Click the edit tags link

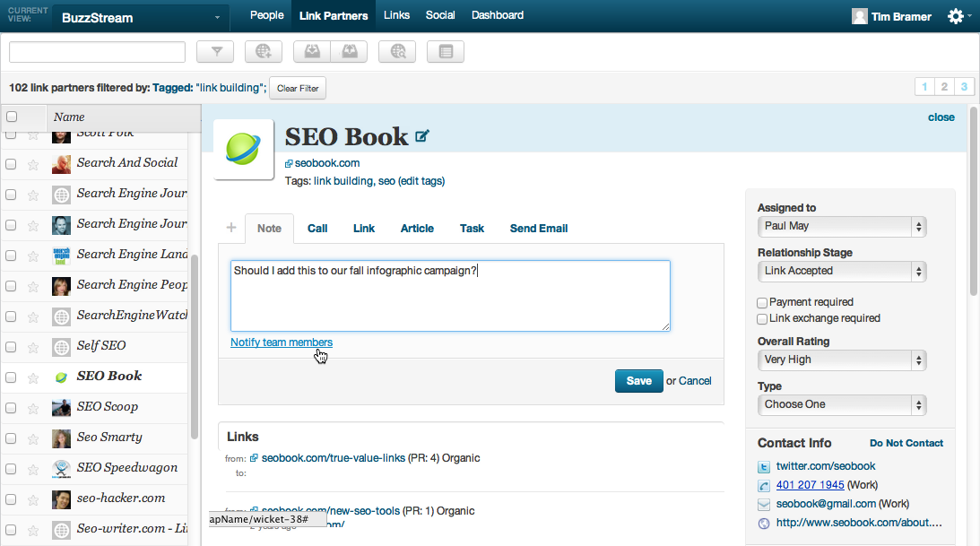(x=421, y=181)
